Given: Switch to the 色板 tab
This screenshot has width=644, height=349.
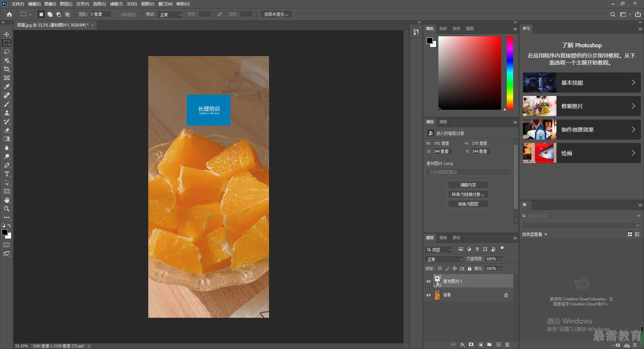Looking at the screenshot, I should click(443, 29).
